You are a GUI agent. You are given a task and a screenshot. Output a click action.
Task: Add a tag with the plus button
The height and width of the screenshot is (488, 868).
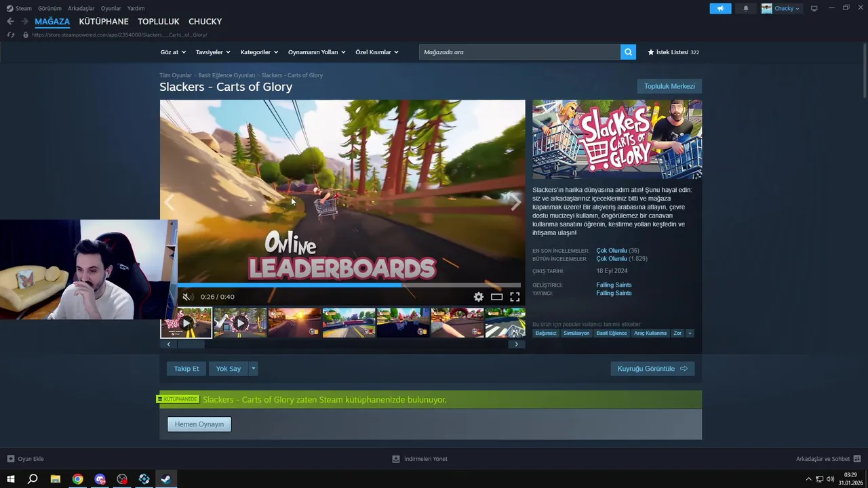coord(690,333)
